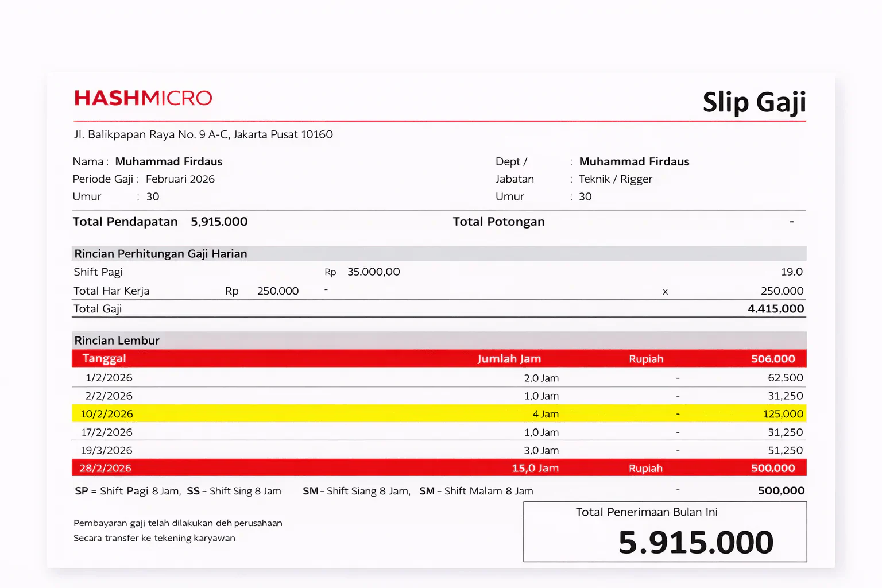The image size is (882, 588).
Task: Select highlighted date 10/2/2026
Action: 107,414
